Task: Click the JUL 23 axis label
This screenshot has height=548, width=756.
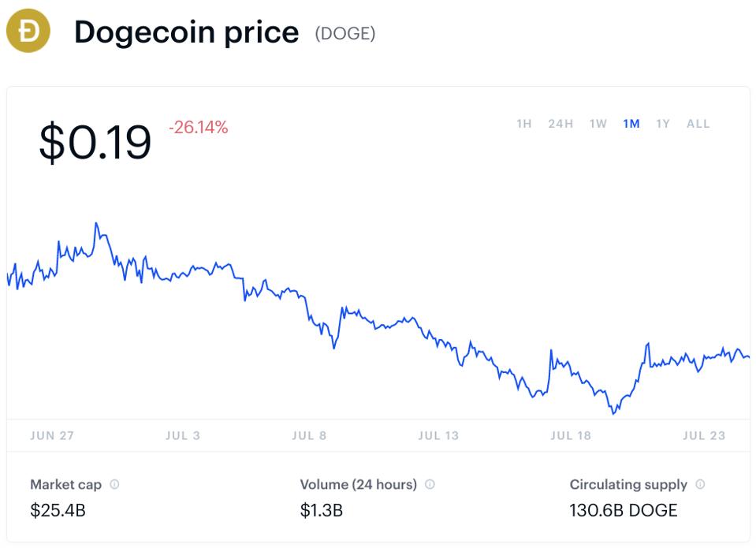Action: [704, 435]
